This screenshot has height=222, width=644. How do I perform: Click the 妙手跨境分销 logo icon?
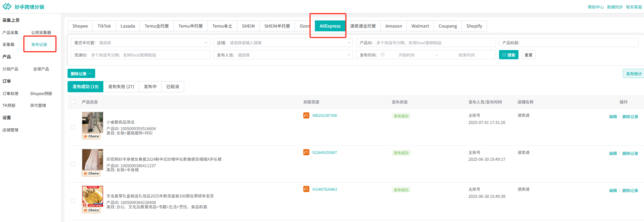coord(7,7)
